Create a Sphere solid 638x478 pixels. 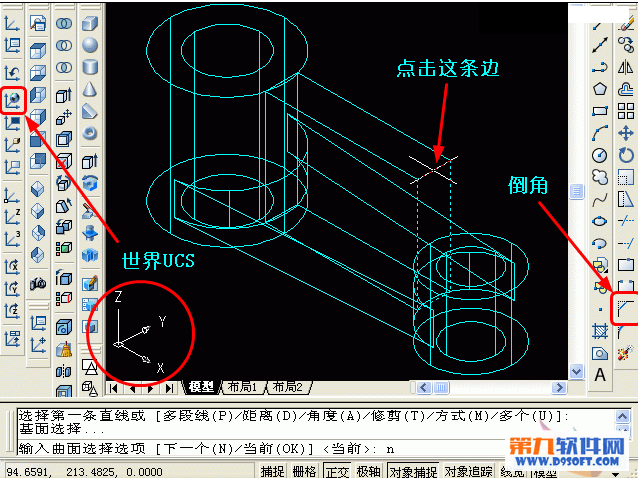(90, 45)
